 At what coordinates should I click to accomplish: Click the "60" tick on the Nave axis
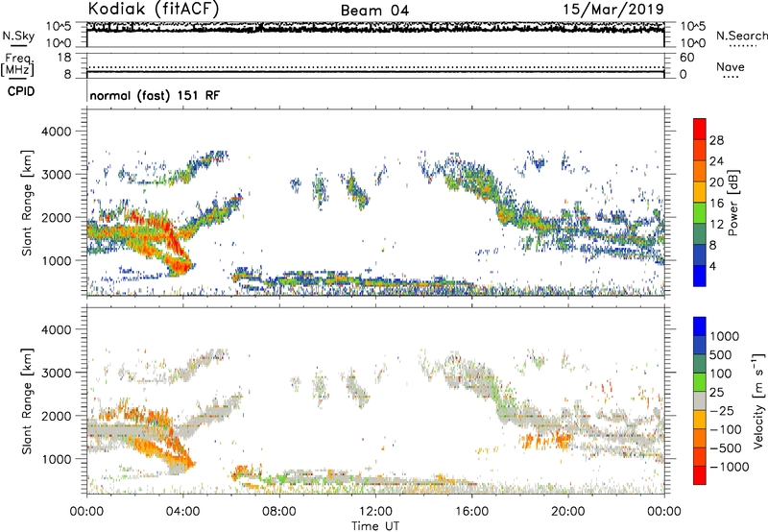[x=686, y=58]
